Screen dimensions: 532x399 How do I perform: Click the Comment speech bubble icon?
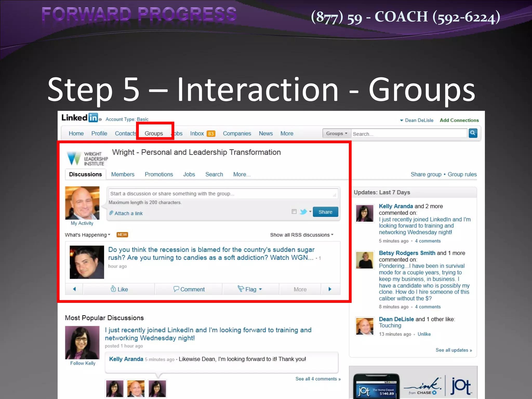point(176,289)
